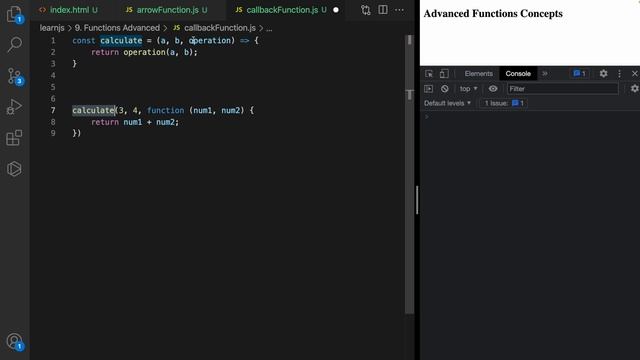The width and height of the screenshot is (640, 360).
Task: Open Console settings gear beside the filter
Action: 635,89
